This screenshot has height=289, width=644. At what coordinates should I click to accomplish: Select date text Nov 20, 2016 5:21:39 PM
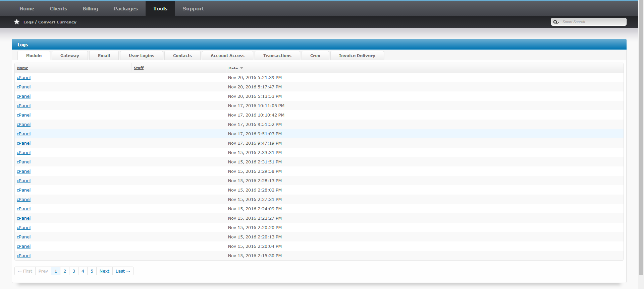pyautogui.click(x=255, y=78)
